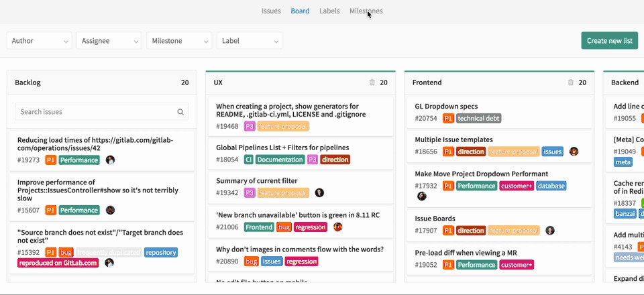This screenshot has width=644, height=295.
Task: Expand the Milestone filter dropdown
Action: 179,41
